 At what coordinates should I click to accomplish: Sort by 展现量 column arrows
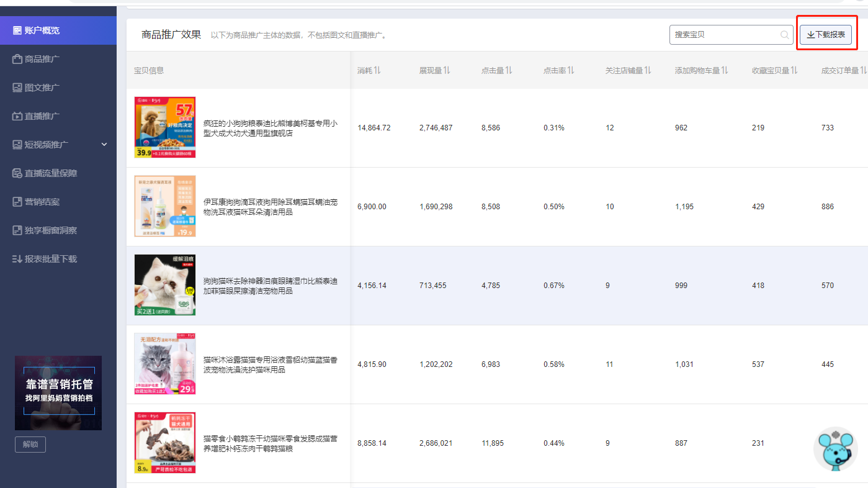pyautogui.click(x=447, y=71)
